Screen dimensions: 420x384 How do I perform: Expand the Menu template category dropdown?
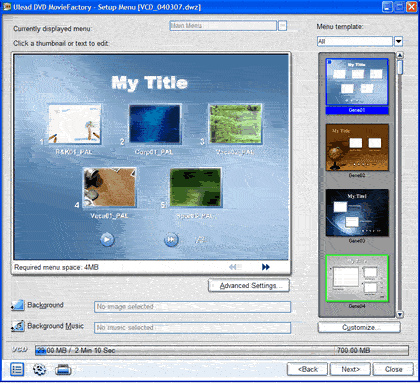tap(399, 41)
